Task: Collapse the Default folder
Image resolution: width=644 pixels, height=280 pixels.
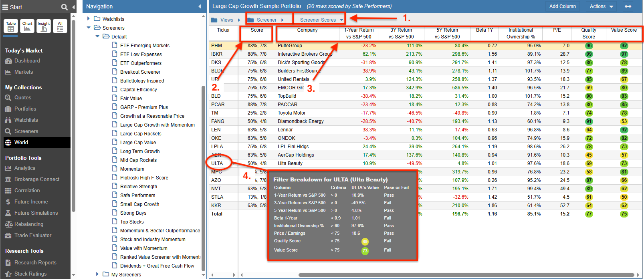Action: [97, 36]
